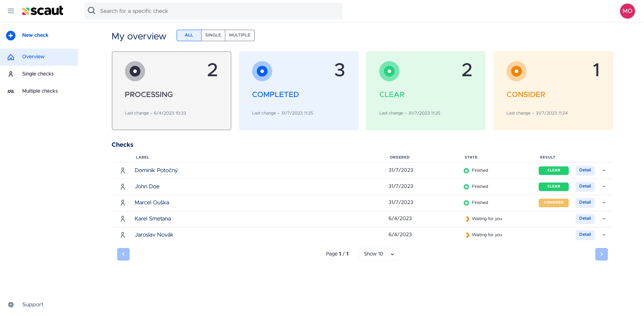Click the name Marcel Ouška
Screen dimensions: 644x316
coord(152,203)
